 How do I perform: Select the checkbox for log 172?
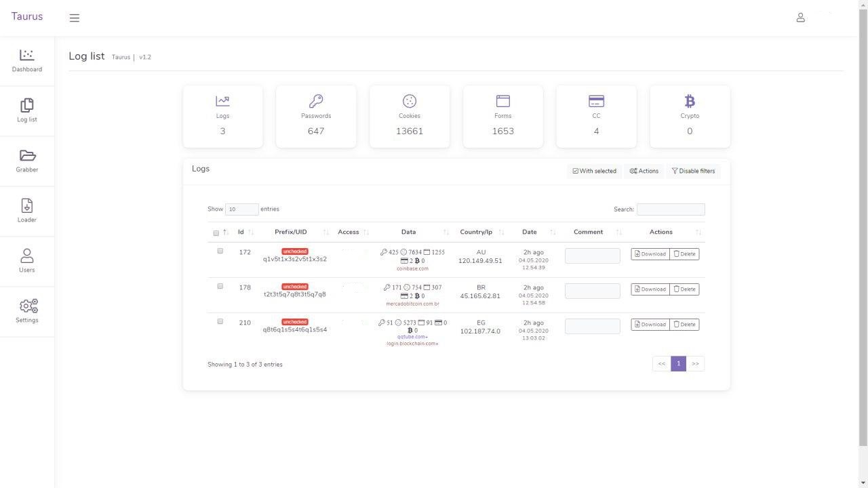coord(220,251)
